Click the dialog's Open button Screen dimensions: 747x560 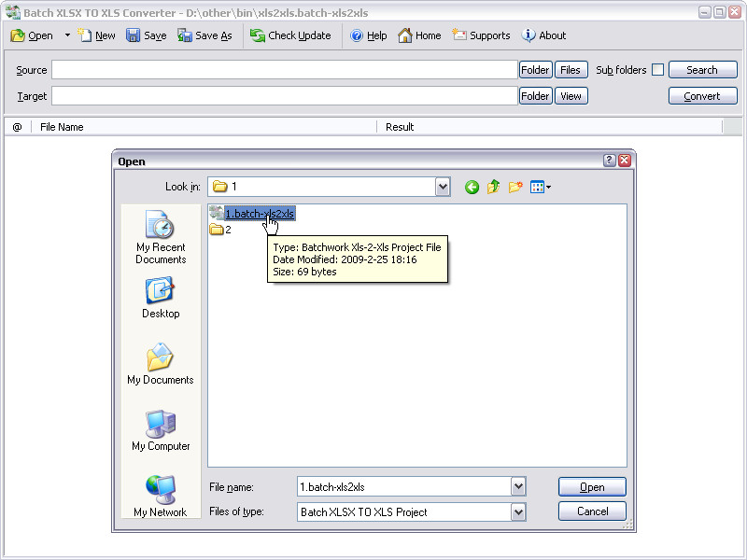point(592,487)
